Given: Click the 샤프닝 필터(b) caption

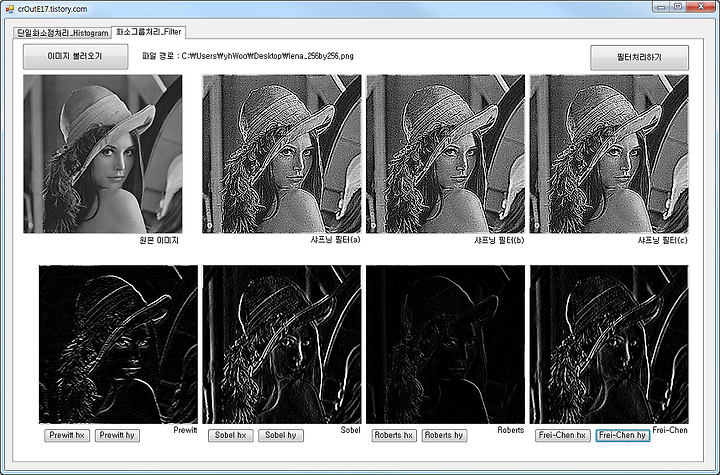Looking at the screenshot, I should 499,240.
